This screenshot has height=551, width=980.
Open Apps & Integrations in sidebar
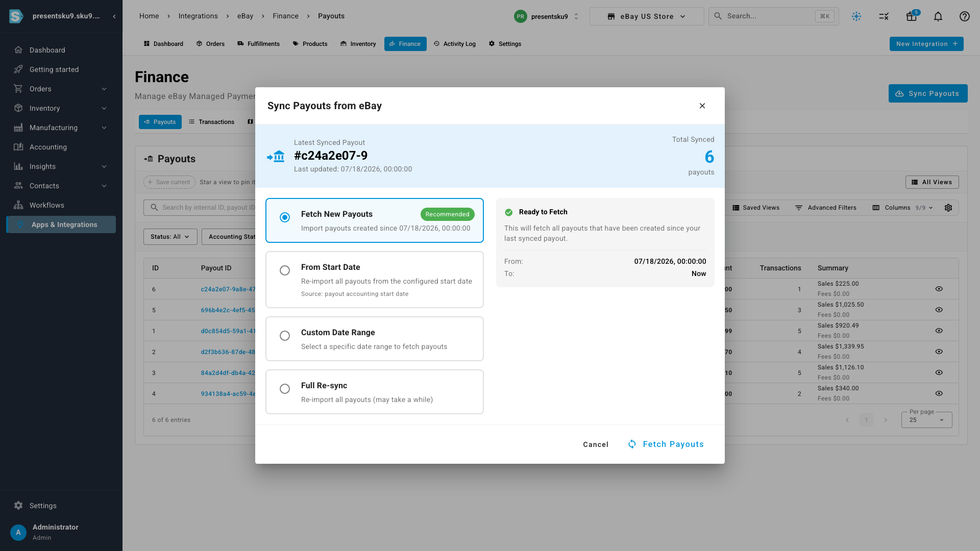coord(61,224)
